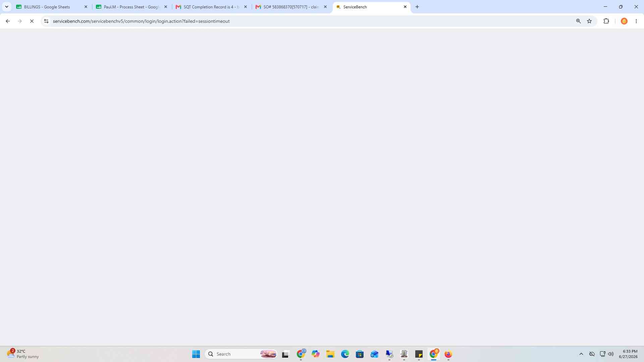Open the Windows Start menu
The width and height of the screenshot is (644, 362).
(x=196, y=354)
